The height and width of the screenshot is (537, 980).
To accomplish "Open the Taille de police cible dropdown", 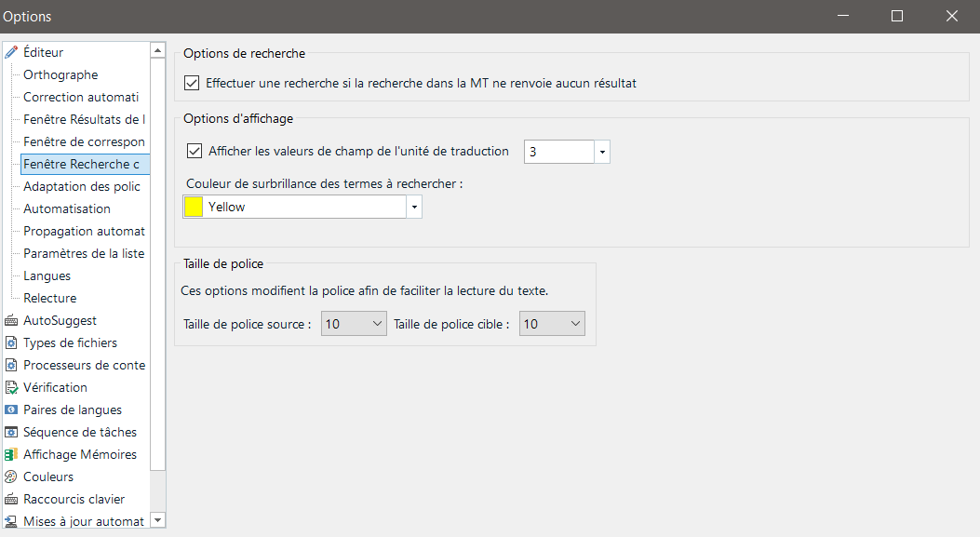I will 574,323.
